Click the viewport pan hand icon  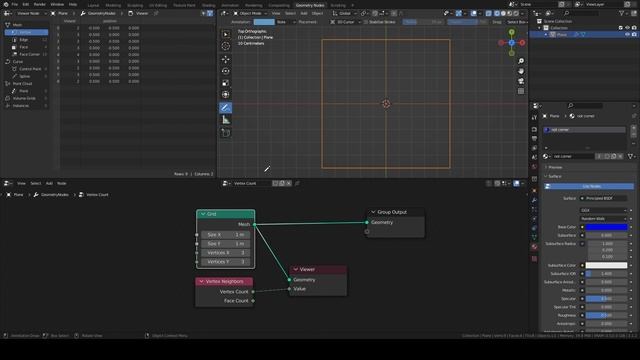pyautogui.click(x=521, y=71)
